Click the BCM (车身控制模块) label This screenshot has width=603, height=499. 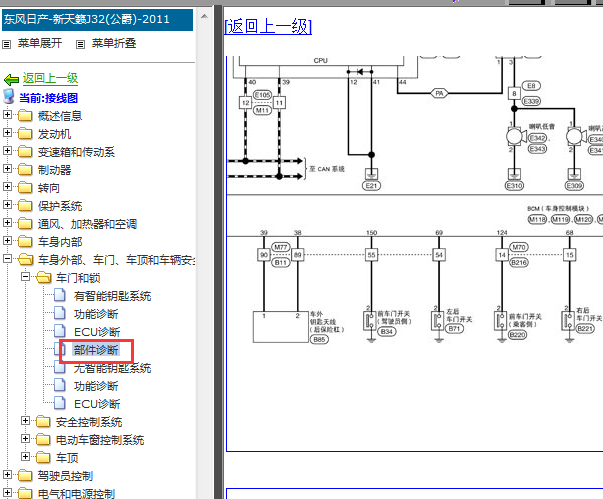click(558, 208)
